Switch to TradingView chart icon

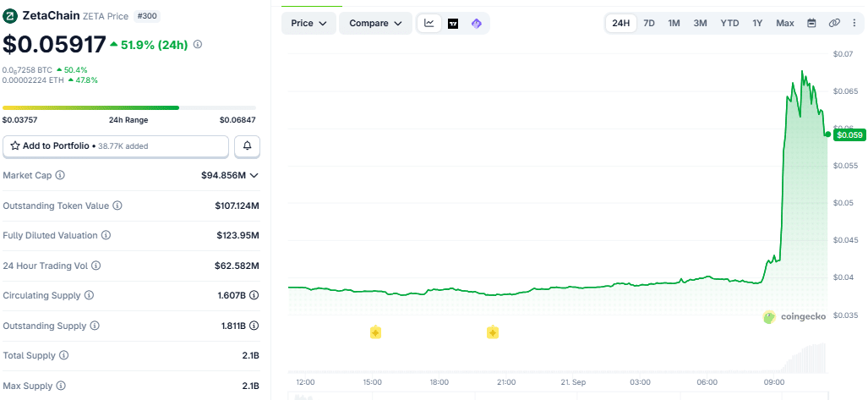453,24
